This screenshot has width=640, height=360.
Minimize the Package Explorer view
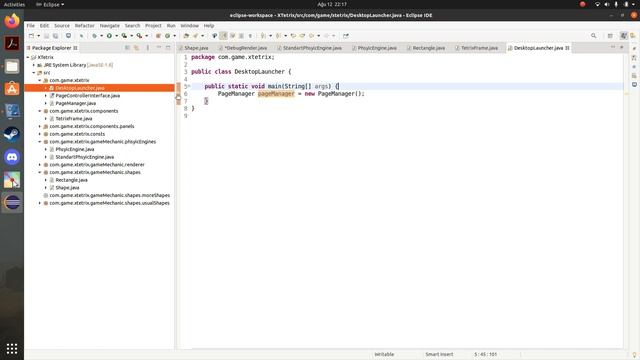(x=159, y=48)
